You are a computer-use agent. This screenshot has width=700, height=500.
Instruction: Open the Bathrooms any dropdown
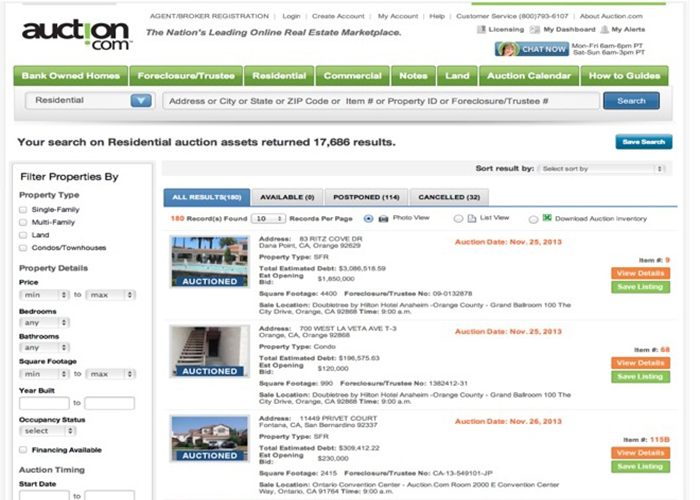(44, 347)
